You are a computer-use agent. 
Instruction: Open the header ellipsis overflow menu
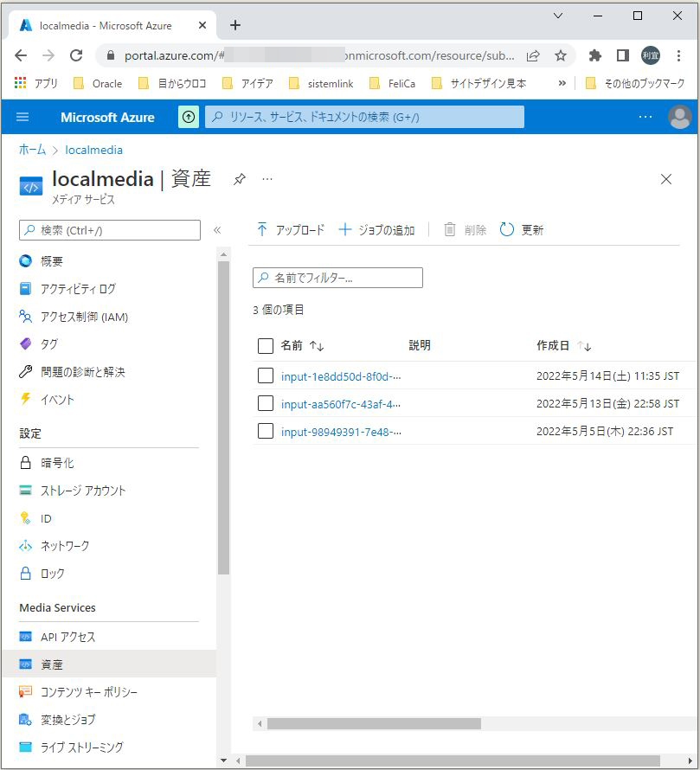[x=645, y=117]
